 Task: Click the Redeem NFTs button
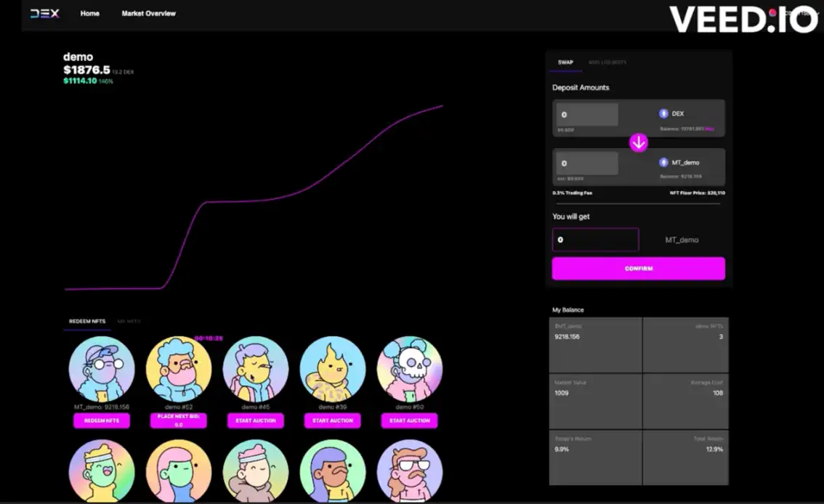pos(102,420)
